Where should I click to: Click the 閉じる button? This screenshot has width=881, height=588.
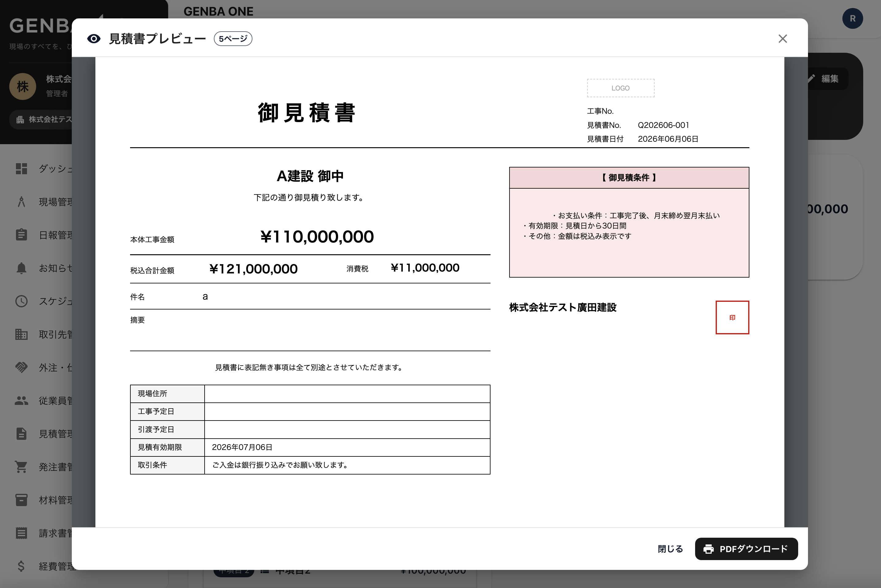click(x=670, y=549)
